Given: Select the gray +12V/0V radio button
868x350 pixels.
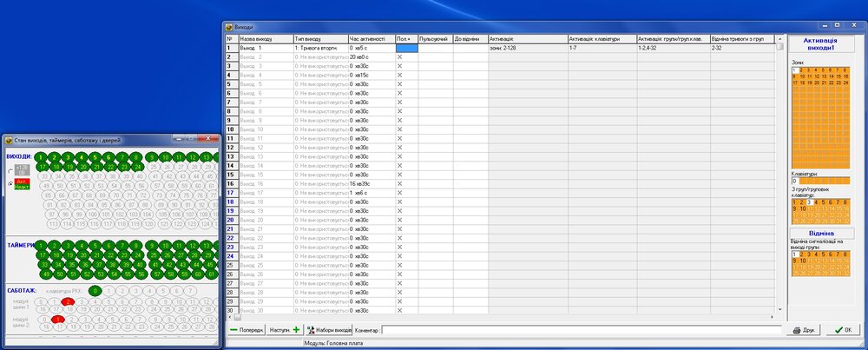Looking at the screenshot, I should tap(11, 170).
